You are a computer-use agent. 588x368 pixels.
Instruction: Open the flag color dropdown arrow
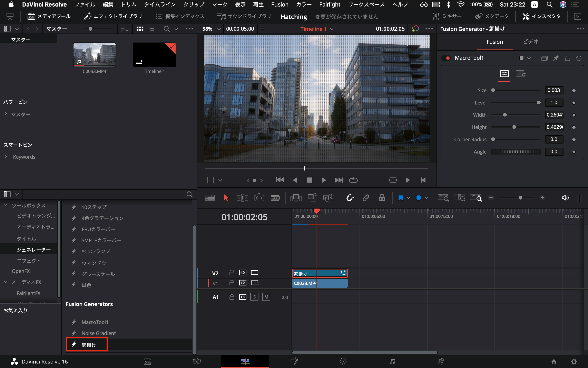tap(409, 198)
